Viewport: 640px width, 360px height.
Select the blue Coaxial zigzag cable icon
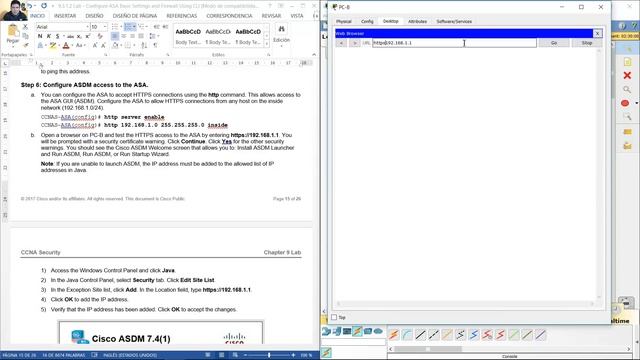tap(473, 335)
